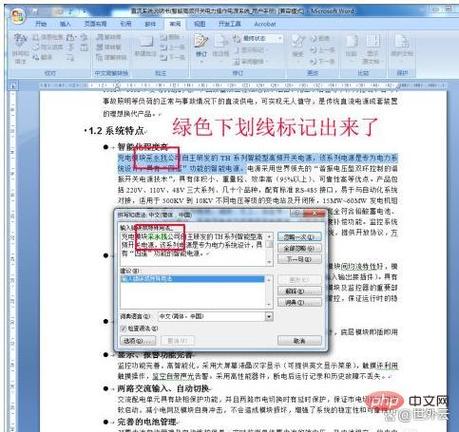Screen dimensions: 459x432
Task: Go to 下一条 next change in 更改 group
Action: pos(322,61)
